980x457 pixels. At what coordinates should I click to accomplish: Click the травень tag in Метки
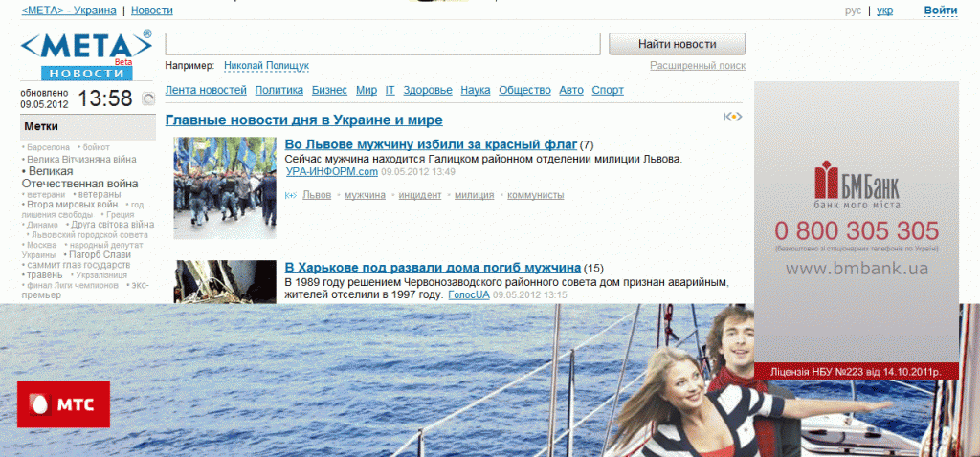tap(44, 274)
